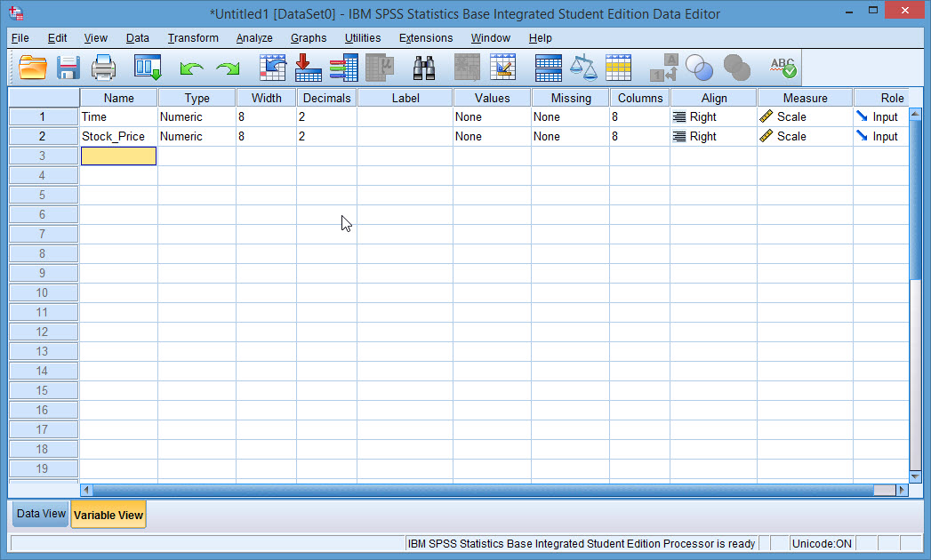Click the vertical scrollbar down arrow
This screenshot has width=931, height=560.
[x=915, y=476]
